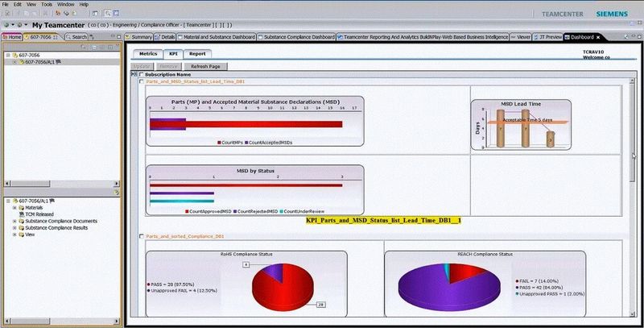Screen dimensions: 644x328
Task: Collapse 607-7056/A;1 root in bottom tree
Action: tap(8, 201)
